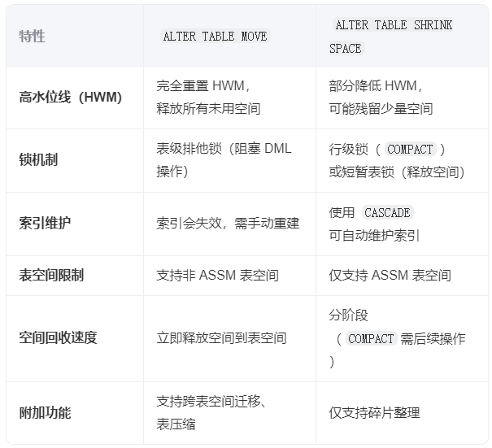The image size is (492, 448).
Task: Select the 表空间限制 row label
Action: coord(51,276)
